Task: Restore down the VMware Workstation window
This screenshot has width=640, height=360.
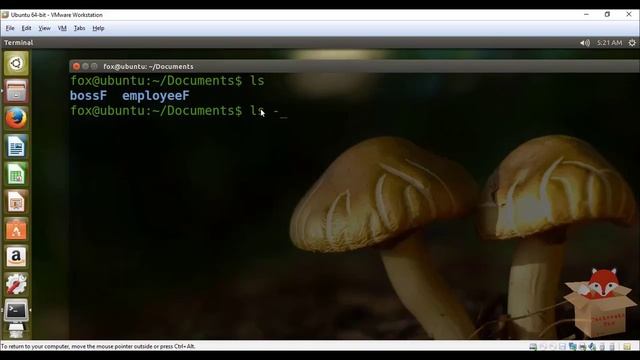Action: pos(607,14)
